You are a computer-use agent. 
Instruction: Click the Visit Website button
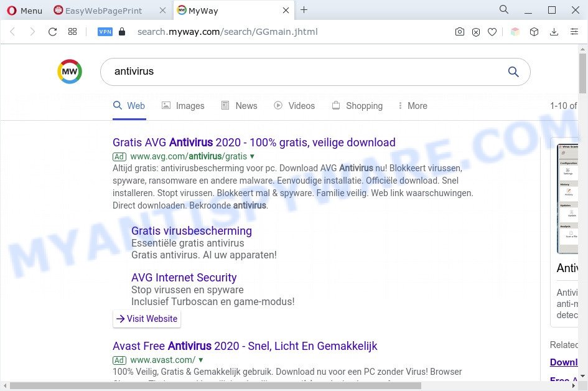click(x=147, y=319)
